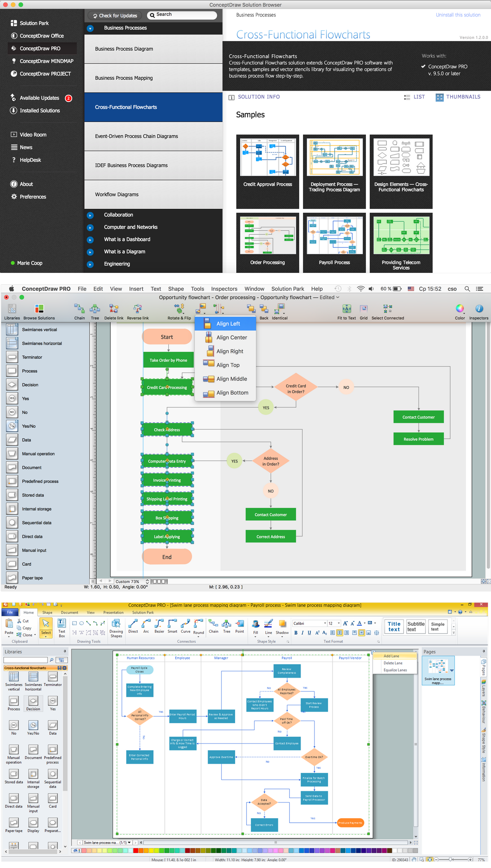Collapse the Business Processes category

click(90, 28)
